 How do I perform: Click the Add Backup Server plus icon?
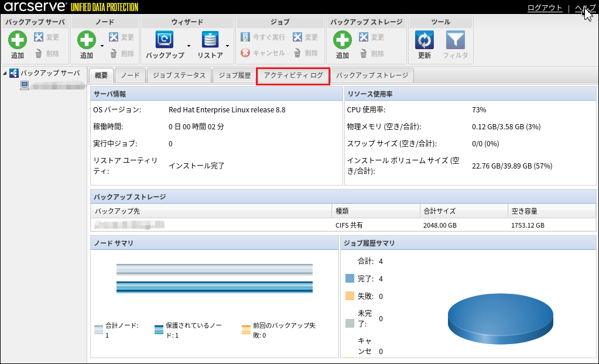coord(18,40)
